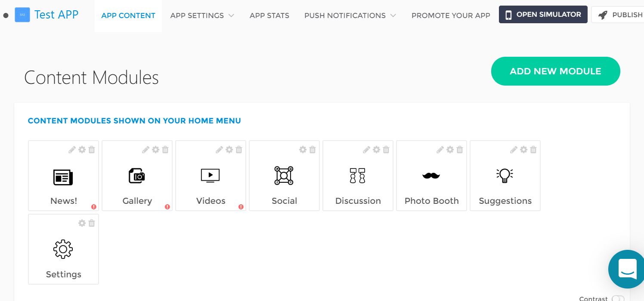Switch to the App Stats tab

pyautogui.click(x=269, y=15)
